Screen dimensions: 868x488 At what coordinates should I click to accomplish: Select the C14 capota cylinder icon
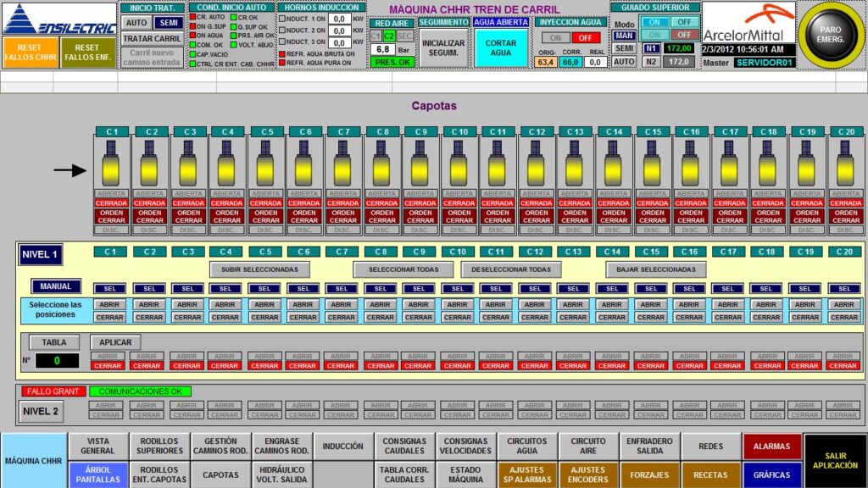pos(613,164)
